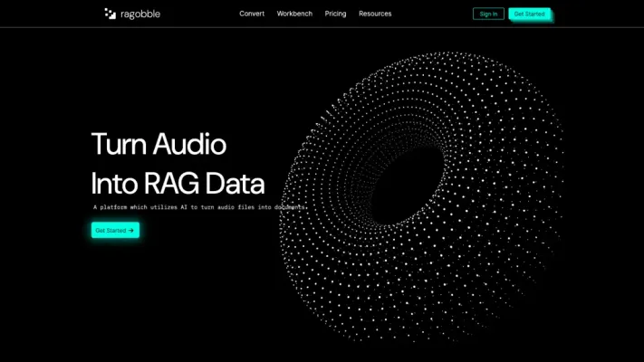
Task: Click Get Started in the top header
Action: [529, 14]
